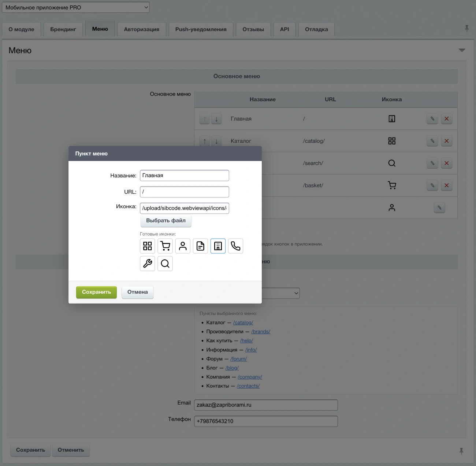Follow the /brands/ link
476x466 pixels.
point(261,332)
